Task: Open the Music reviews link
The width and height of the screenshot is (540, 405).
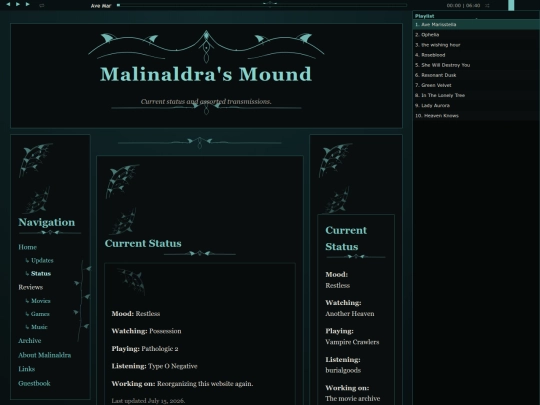Action: pyautogui.click(x=39, y=327)
